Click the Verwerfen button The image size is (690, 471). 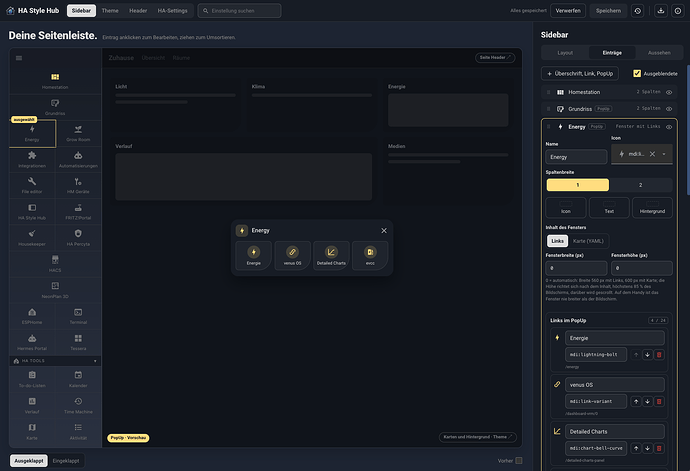point(568,11)
